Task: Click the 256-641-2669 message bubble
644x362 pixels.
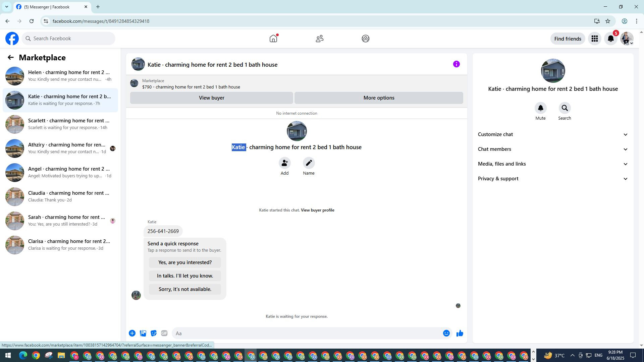Action: [x=163, y=231]
